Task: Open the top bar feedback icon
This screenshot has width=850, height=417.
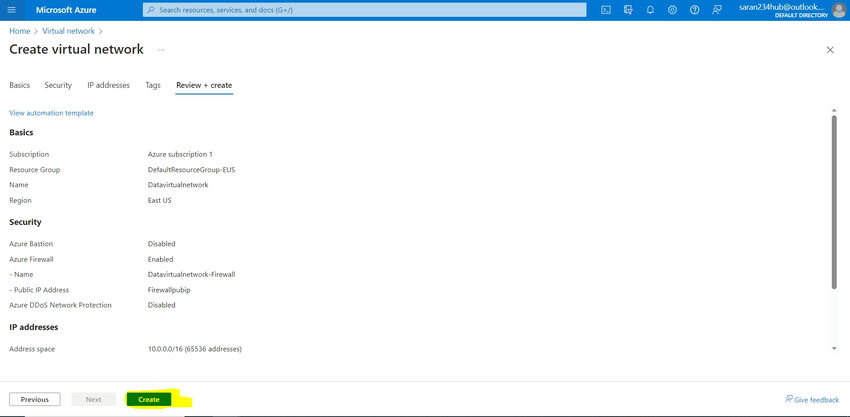Action: (717, 10)
